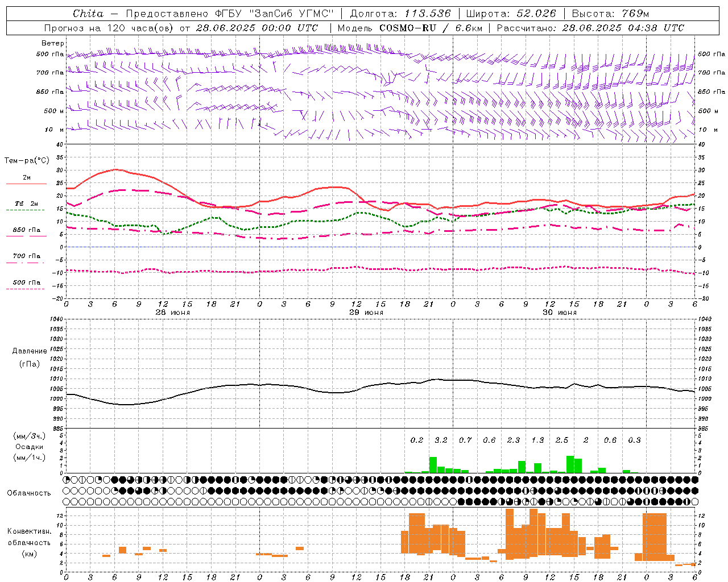
Task: Click the "2.3" three-hour precipitation value
Action: [x=514, y=440]
